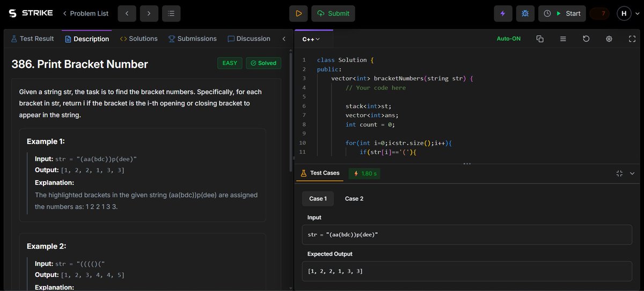The image size is (644, 291).
Task: Click the str input field
Action: (x=466, y=235)
